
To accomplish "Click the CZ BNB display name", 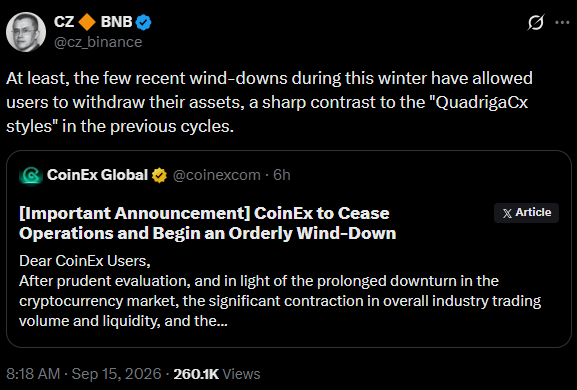I will click(x=93, y=22).
